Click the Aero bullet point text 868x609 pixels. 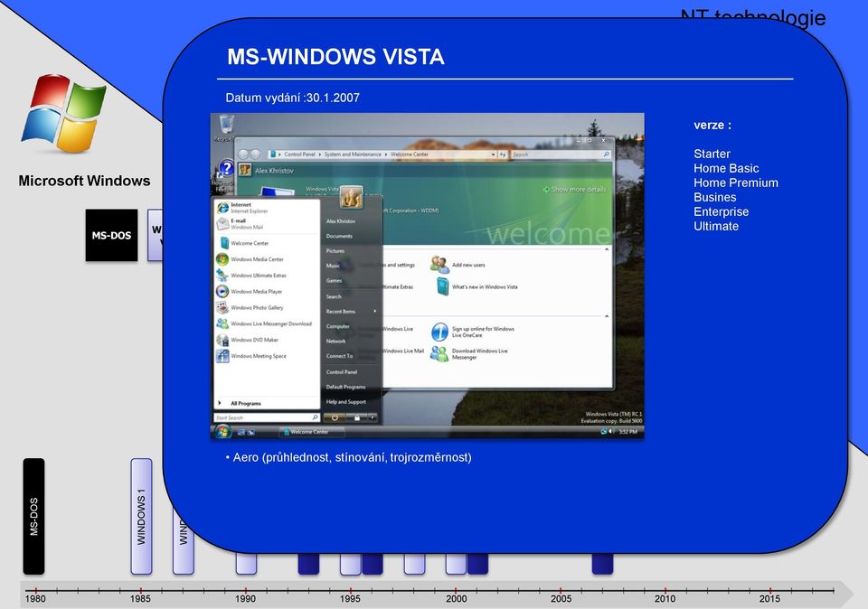point(349,457)
